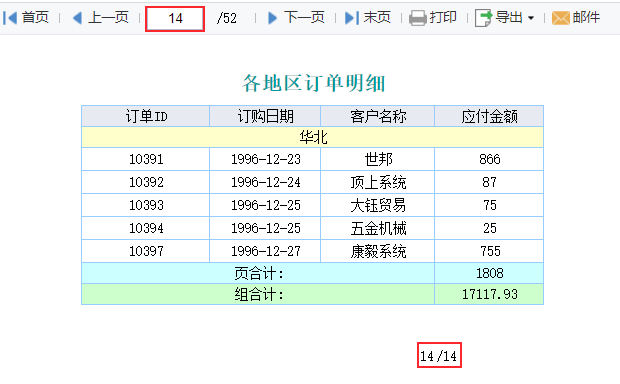This screenshot has width=620, height=384.
Task: Click amount cell 75
Action: coord(489,205)
